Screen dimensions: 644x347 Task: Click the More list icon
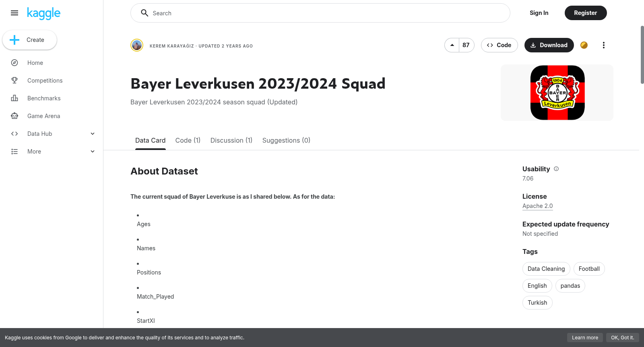[14, 152]
